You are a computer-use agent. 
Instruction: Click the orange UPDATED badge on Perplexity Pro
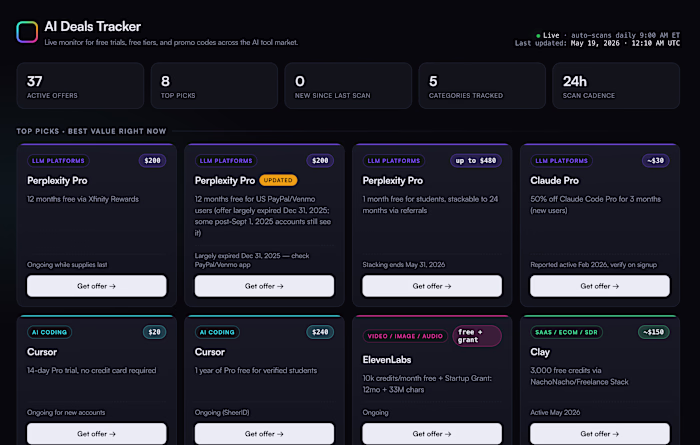(278, 180)
